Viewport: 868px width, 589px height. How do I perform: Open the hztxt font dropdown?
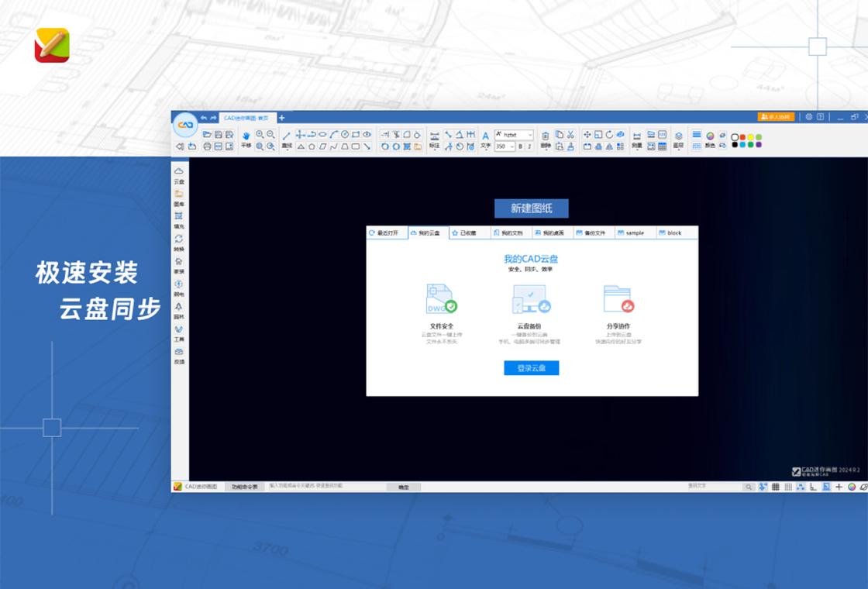[x=515, y=135]
